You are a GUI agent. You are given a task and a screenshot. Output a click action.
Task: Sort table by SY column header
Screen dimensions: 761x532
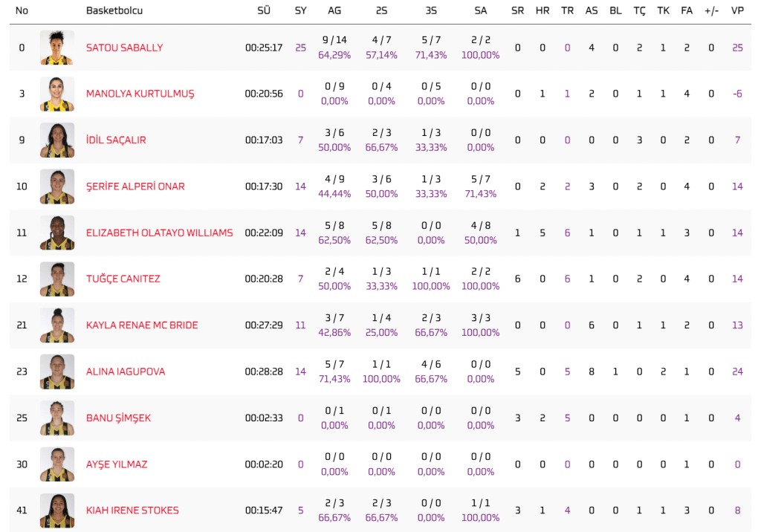(300, 10)
